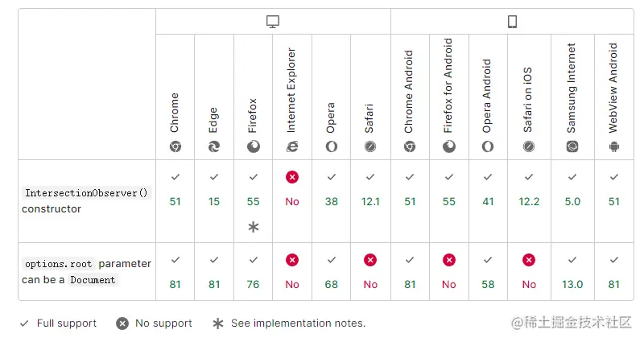
Task: Click the Opera browser logo icon
Action: coord(332,146)
